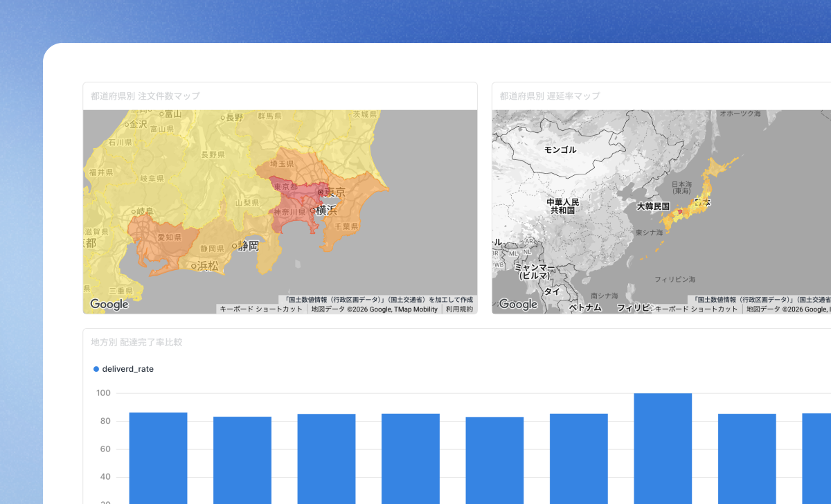Open キーボード ショートカット on the 遅延率マップ

tap(696, 309)
